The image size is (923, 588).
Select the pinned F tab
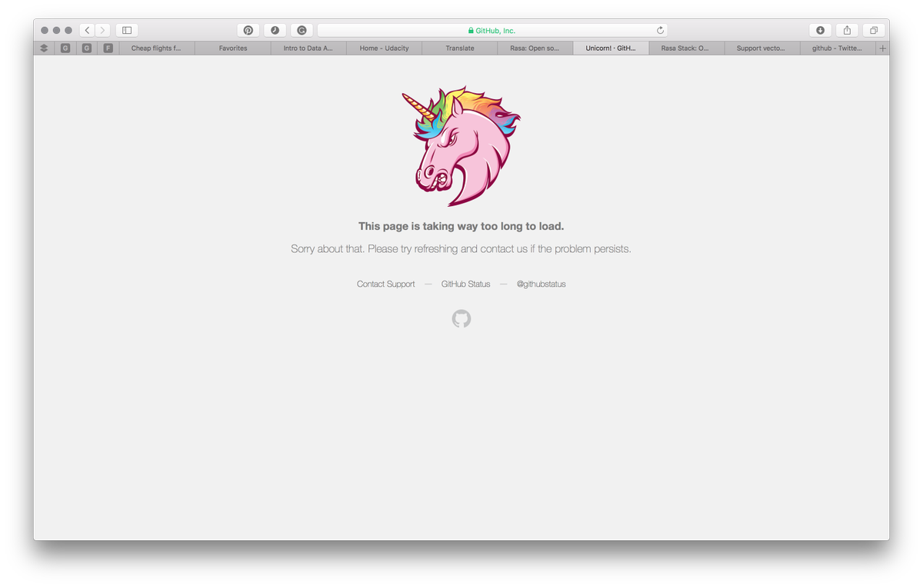click(x=108, y=48)
